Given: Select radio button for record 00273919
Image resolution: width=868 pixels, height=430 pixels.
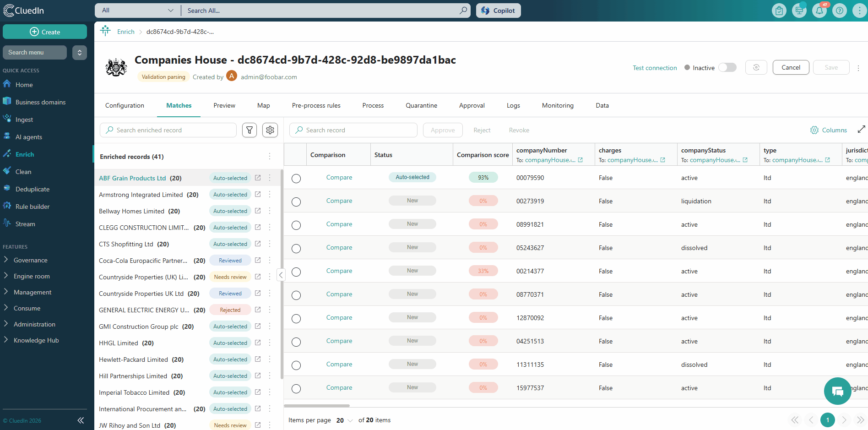Looking at the screenshot, I should coord(296,201).
